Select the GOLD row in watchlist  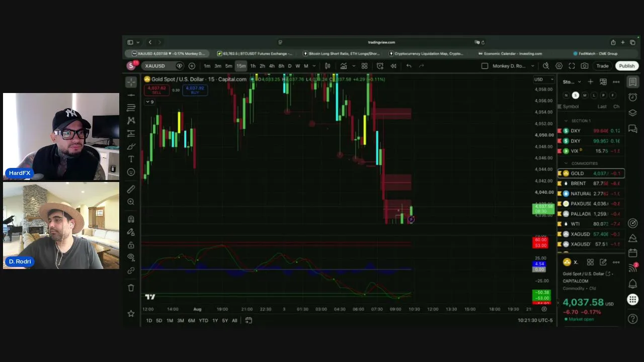[591, 173]
